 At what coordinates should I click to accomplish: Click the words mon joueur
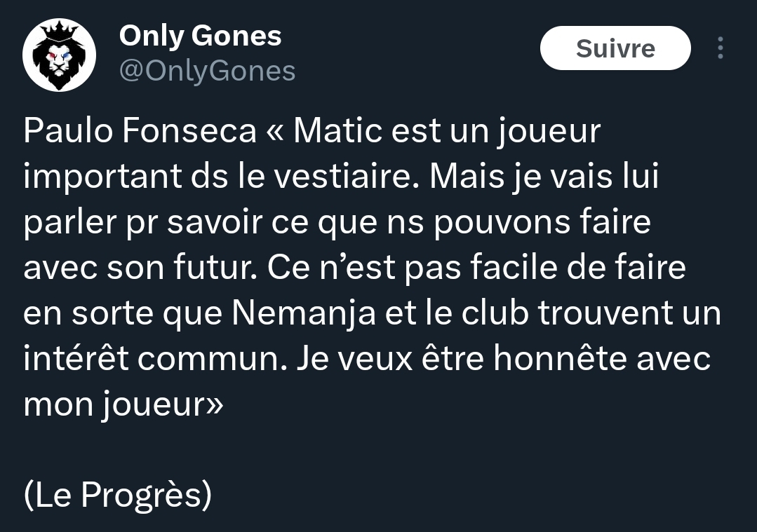[114, 405]
